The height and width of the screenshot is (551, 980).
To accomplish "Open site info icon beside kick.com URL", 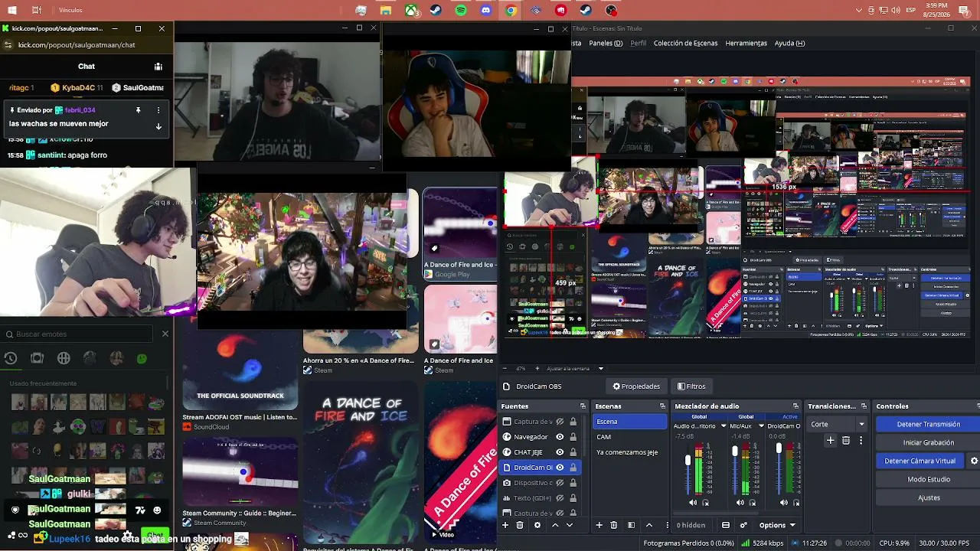I will (8, 44).
